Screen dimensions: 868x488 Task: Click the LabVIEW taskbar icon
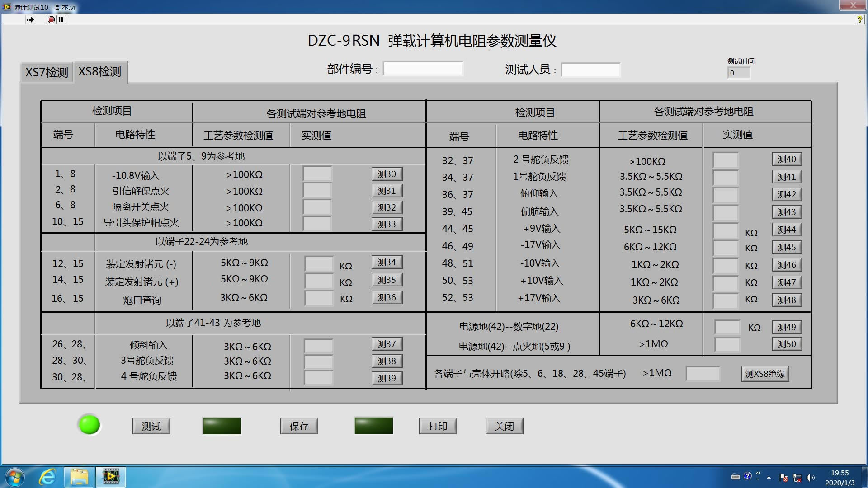111,477
